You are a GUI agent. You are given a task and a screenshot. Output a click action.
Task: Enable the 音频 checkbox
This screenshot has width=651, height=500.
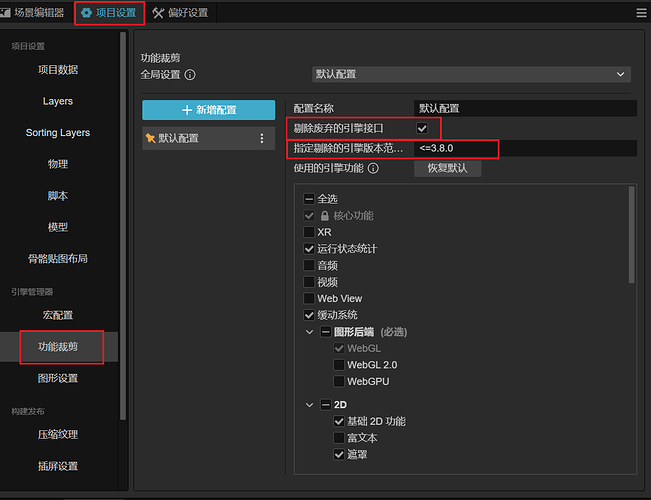pyautogui.click(x=309, y=265)
